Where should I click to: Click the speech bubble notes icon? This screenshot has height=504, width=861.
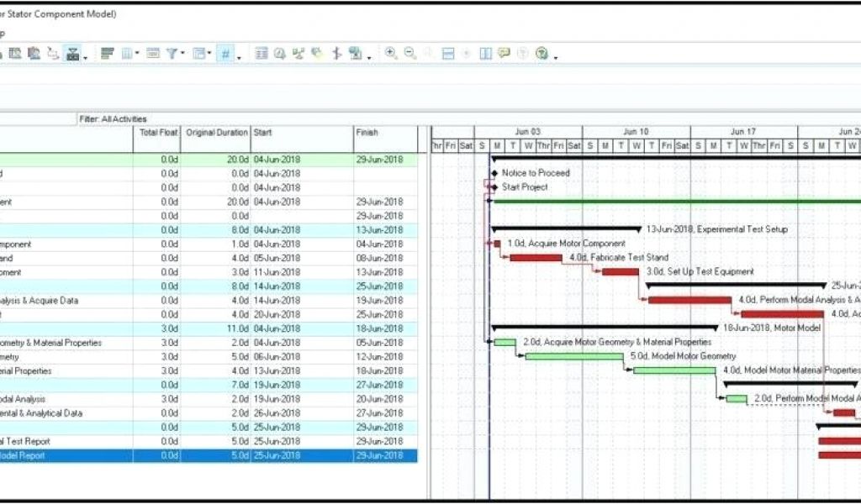504,53
